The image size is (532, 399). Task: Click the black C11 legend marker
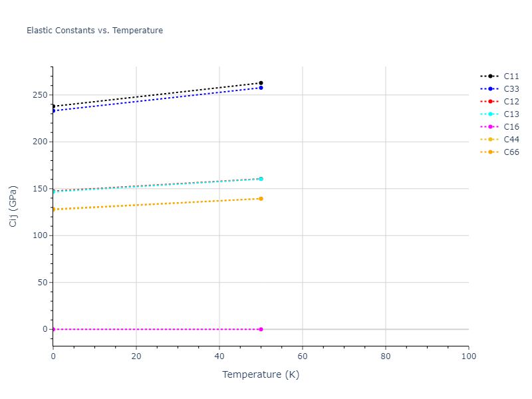point(490,76)
